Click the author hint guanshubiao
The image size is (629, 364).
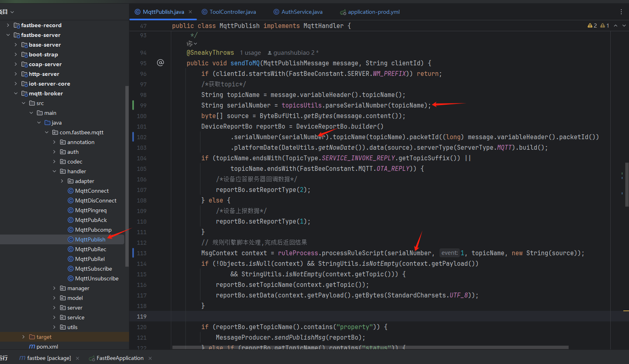pyautogui.click(x=293, y=53)
